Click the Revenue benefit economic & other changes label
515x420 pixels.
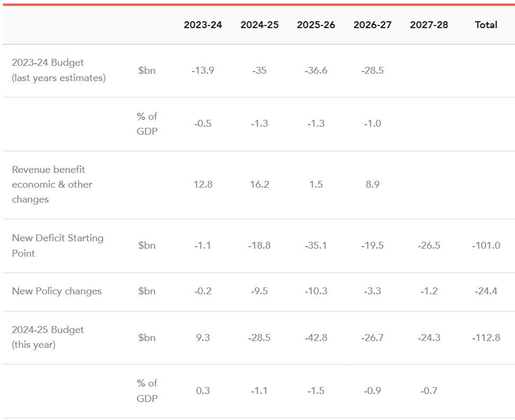tap(52, 185)
